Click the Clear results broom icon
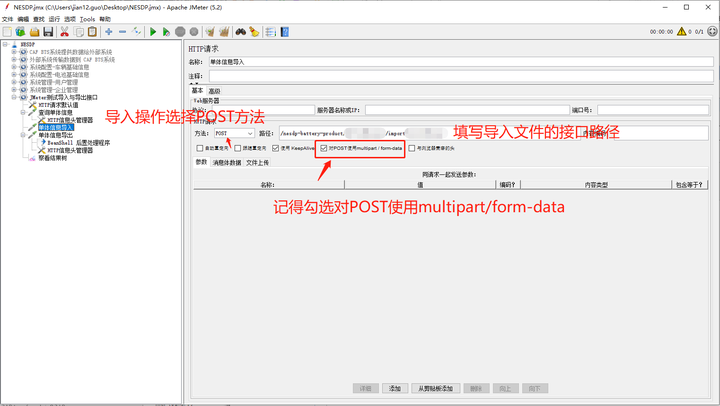This screenshot has width=720, height=406. tap(210, 32)
